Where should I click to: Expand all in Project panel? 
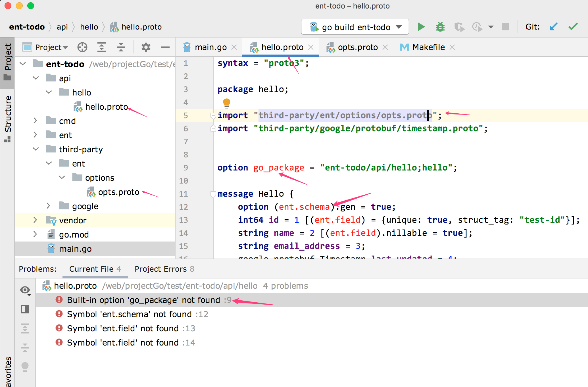[101, 47]
